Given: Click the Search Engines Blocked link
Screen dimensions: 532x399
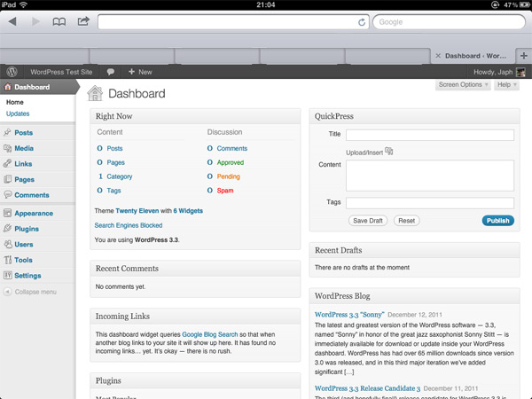Looking at the screenshot, I should pos(129,225).
